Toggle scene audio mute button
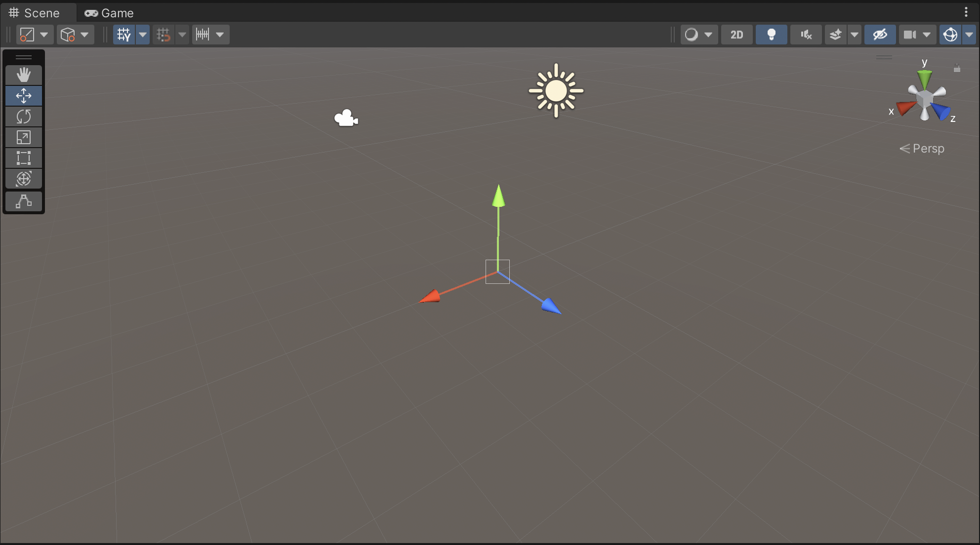Screen dimensions: 980x545 point(806,35)
